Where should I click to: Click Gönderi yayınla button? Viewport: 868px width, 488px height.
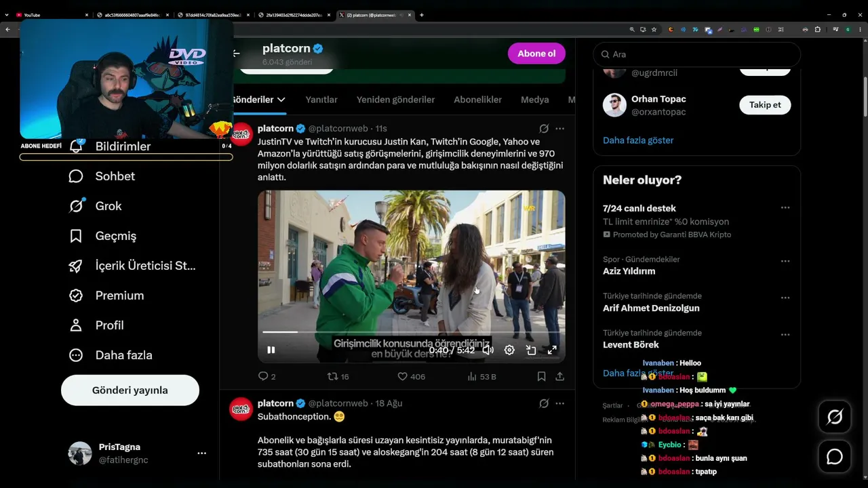(x=130, y=390)
